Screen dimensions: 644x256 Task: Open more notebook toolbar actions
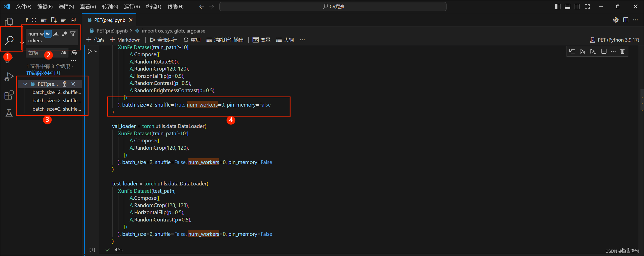pos(302,40)
